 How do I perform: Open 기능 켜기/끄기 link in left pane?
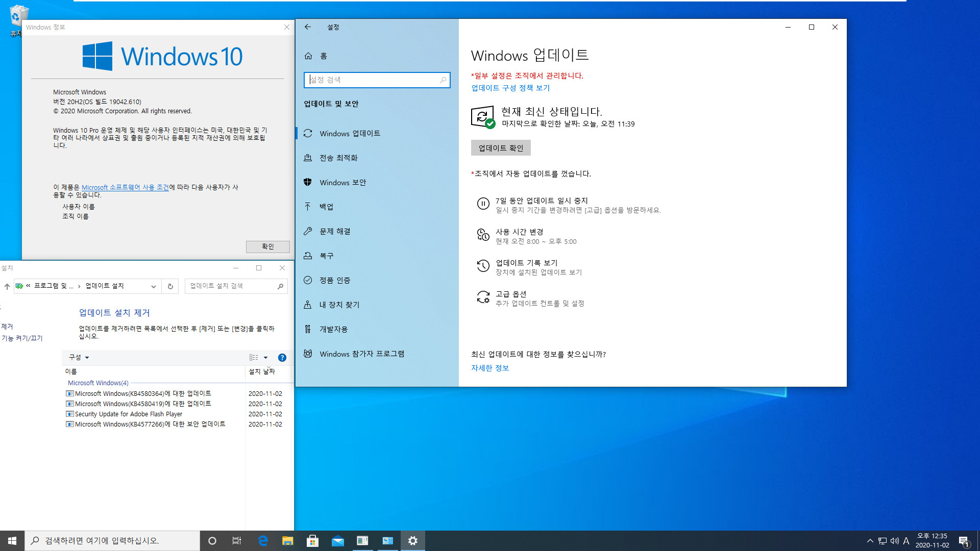[x=22, y=338]
